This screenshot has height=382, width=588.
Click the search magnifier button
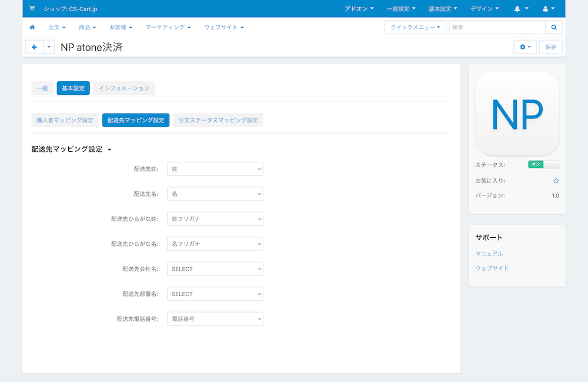coord(554,28)
